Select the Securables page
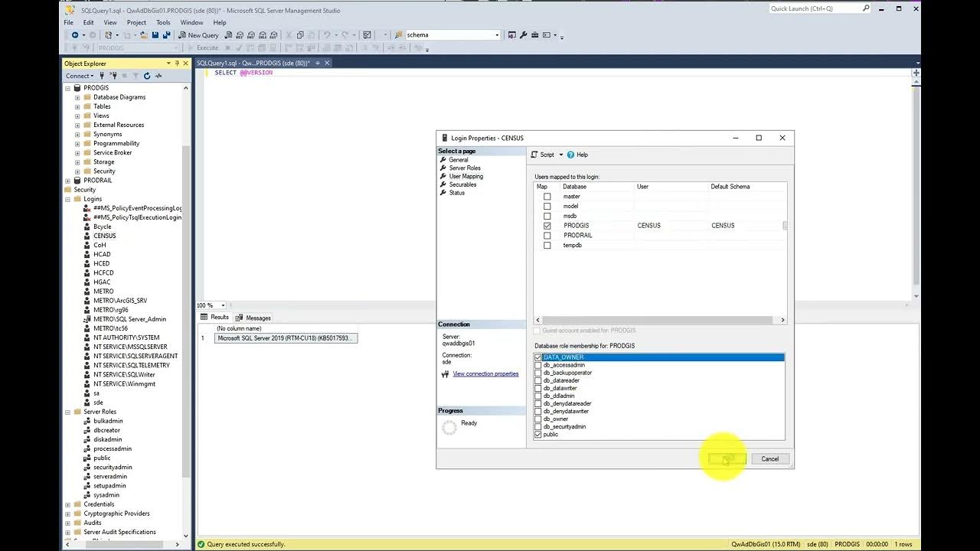980x551 pixels. click(462, 184)
